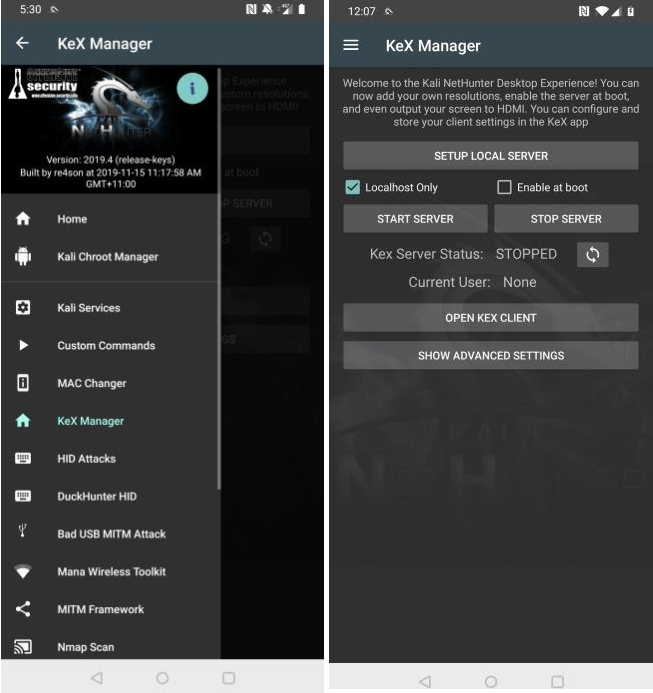653x693 pixels.
Task: Click the MITM Framework share icon
Action: 23,609
